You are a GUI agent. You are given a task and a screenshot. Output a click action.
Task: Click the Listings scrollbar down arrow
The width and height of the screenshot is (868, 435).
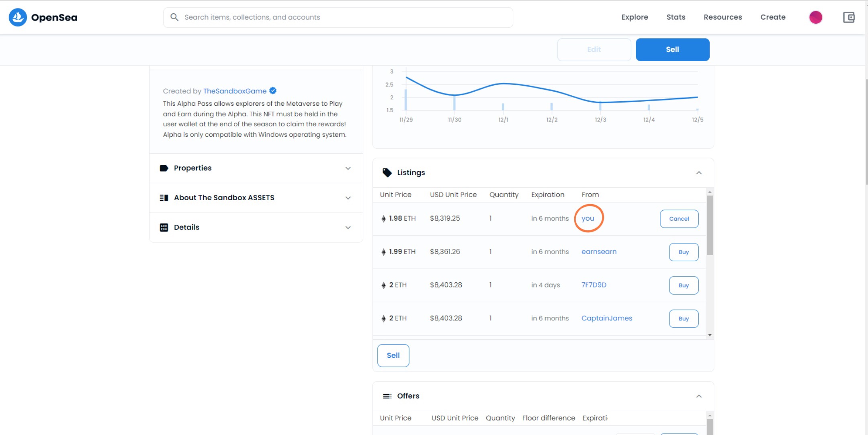click(x=710, y=335)
